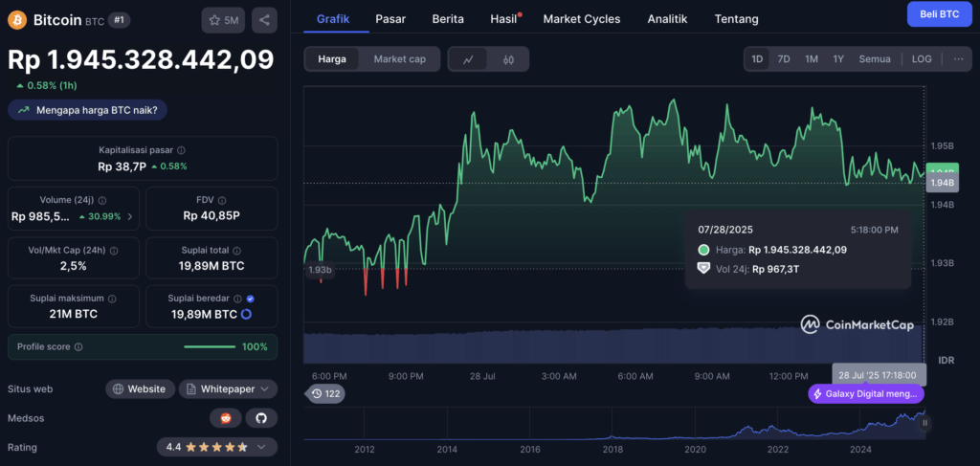The height and width of the screenshot is (466, 980).
Task: Click info icon next to Vol/Mkt Cap (24h)
Action: (x=114, y=251)
